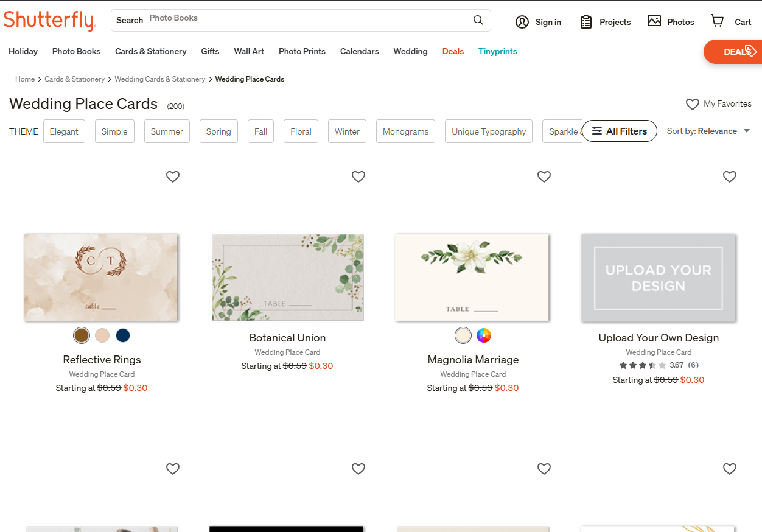The width and height of the screenshot is (762, 532).
Task: Go to Calendars in navigation bar
Action: pyautogui.click(x=359, y=52)
